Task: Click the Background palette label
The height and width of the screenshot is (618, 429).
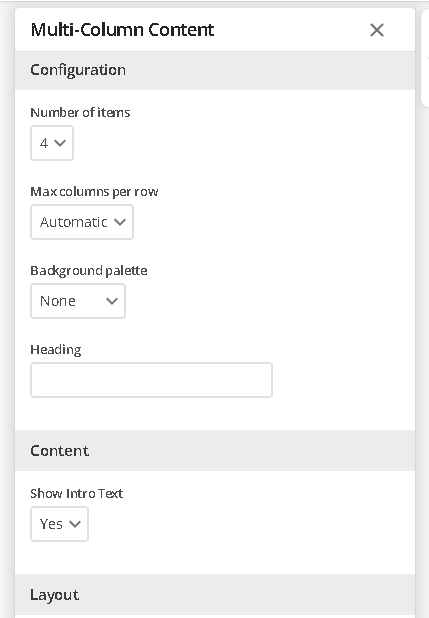Action: [89, 271]
